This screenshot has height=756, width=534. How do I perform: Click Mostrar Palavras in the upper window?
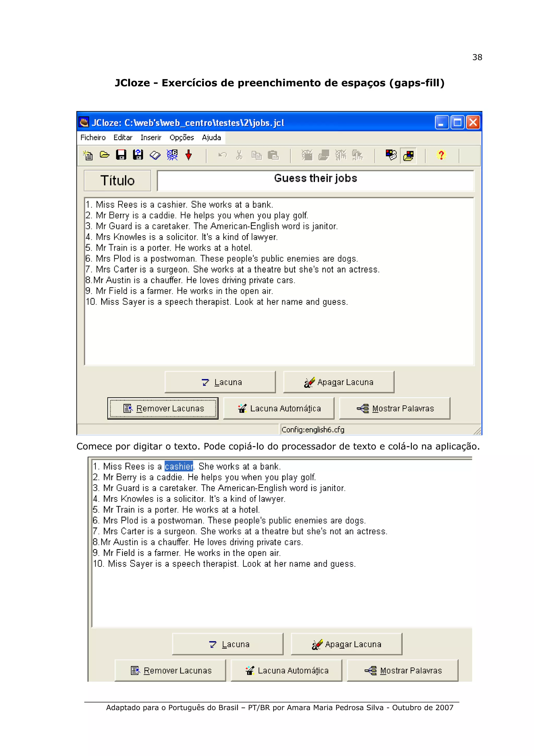pyautogui.click(x=395, y=408)
